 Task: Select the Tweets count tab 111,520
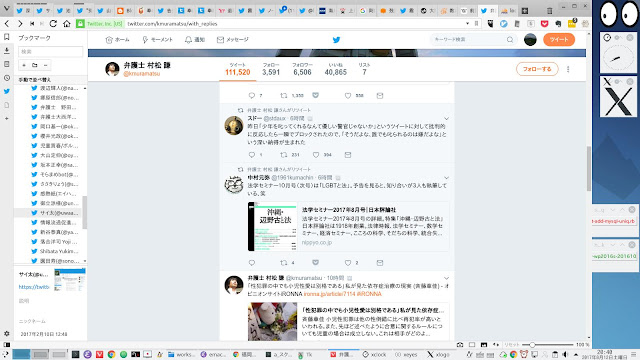click(238, 69)
